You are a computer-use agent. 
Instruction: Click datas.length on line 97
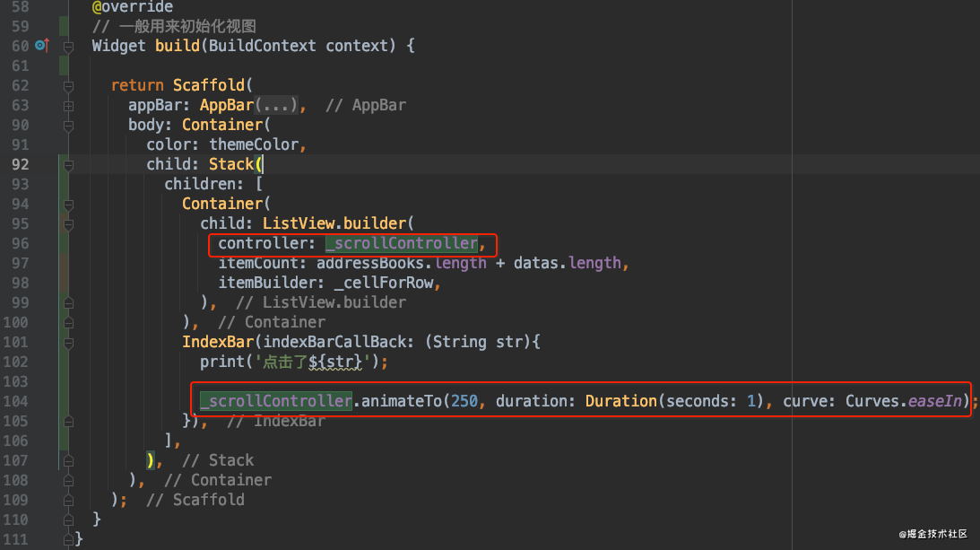(x=568, y=263)
